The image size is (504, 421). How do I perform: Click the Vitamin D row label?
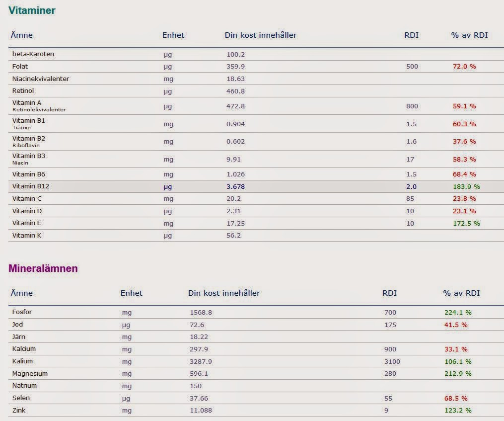(x=27, y=211)
